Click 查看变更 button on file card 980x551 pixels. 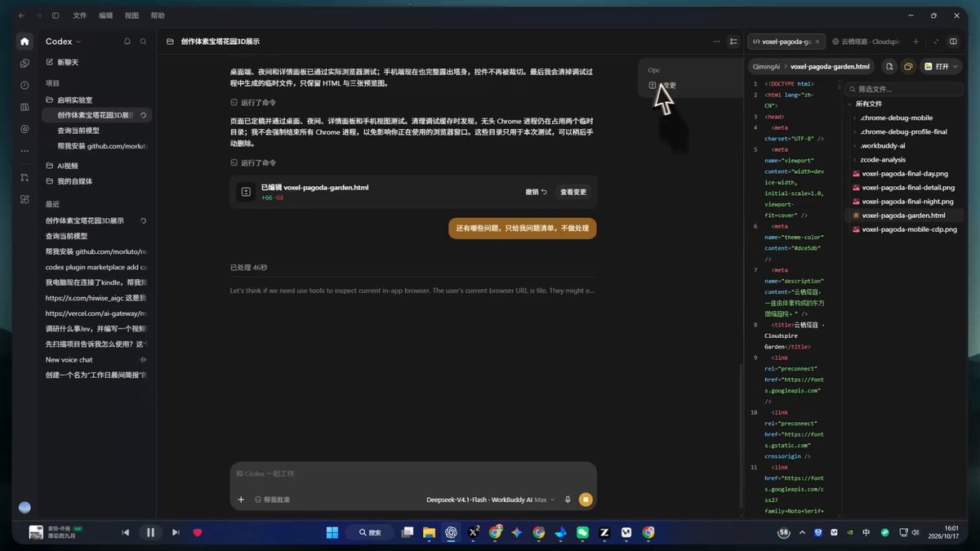point(573,192)
